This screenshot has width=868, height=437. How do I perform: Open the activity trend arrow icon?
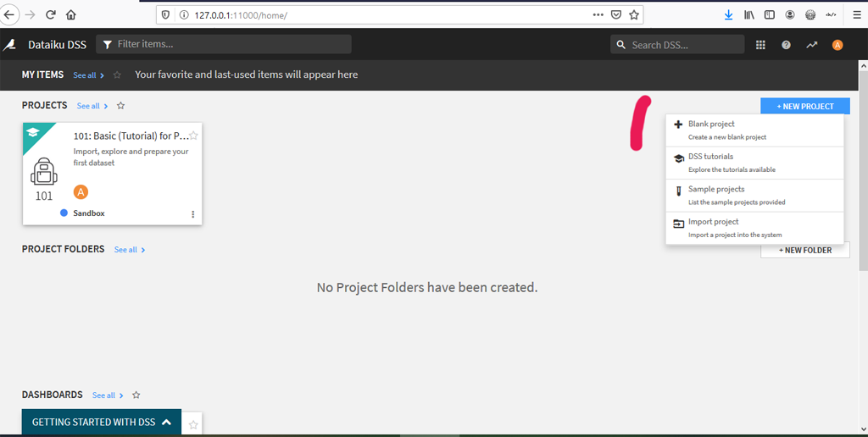coord(811,45)
